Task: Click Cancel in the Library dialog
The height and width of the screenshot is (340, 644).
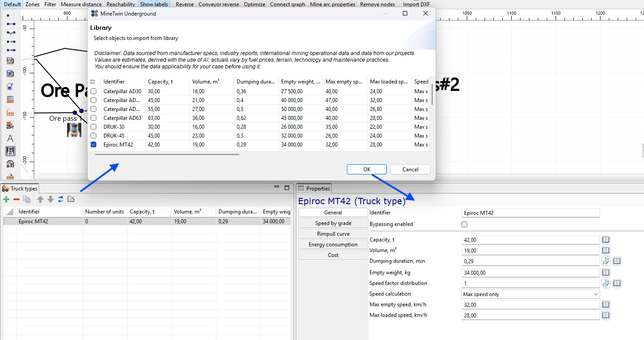Action: point(410,169)
